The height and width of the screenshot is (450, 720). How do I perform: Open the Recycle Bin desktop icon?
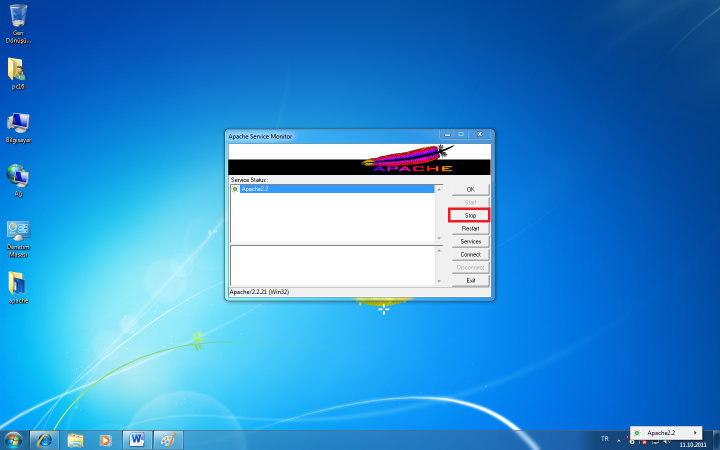[x=18, y=17]
